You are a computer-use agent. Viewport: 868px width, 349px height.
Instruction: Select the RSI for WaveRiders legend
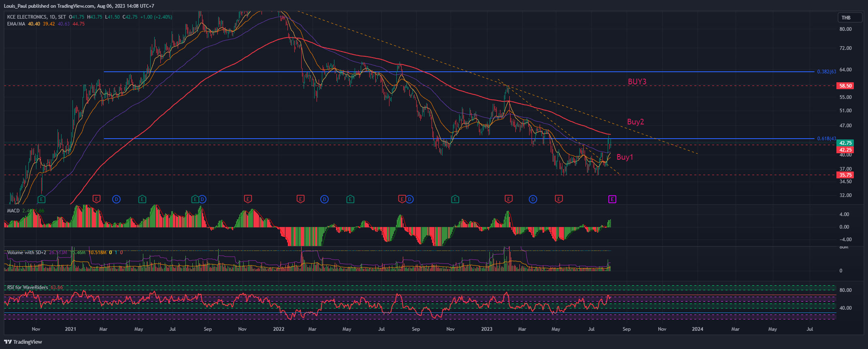(27, 287)
